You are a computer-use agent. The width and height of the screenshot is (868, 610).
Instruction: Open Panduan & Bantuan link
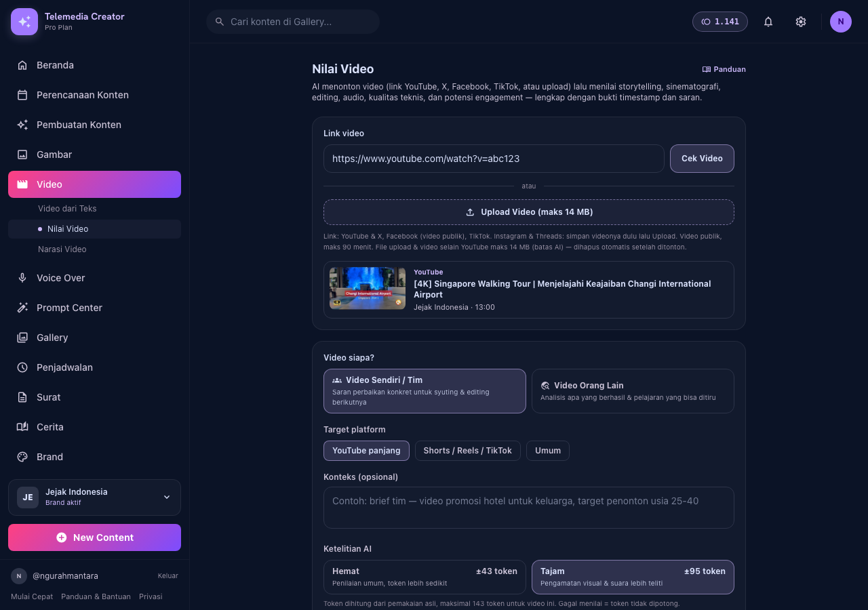tap(96, 596)
